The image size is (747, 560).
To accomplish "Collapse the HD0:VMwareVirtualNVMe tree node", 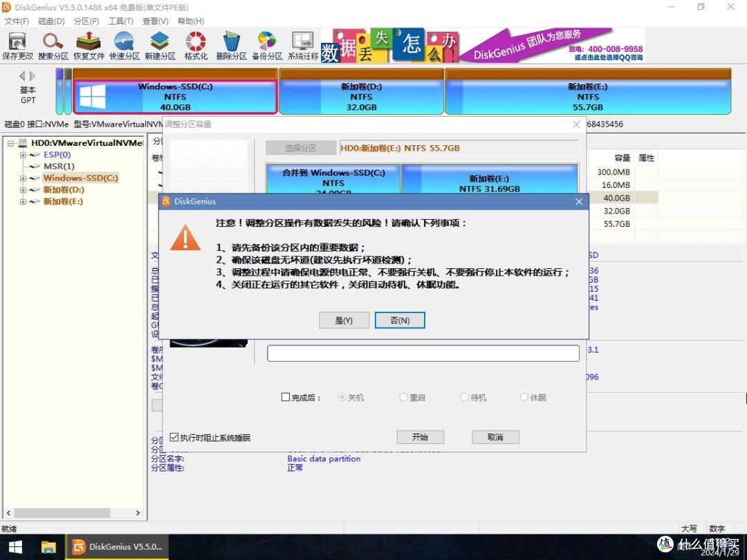I will pos(10,143).
